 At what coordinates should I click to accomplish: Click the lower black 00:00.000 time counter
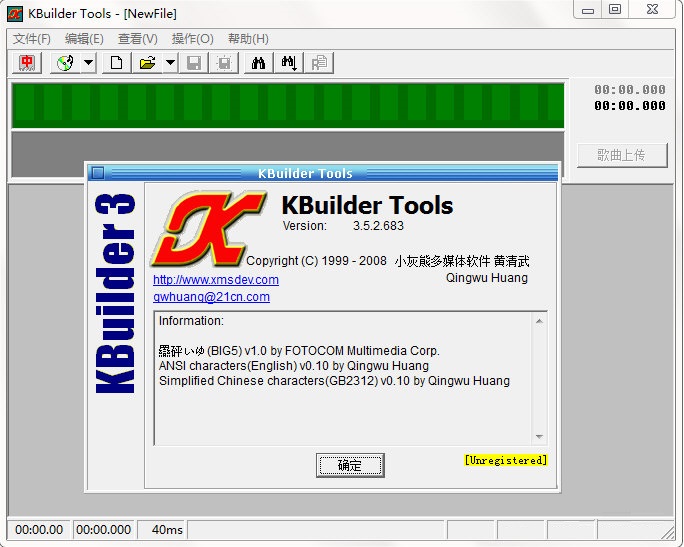point(630,106)
